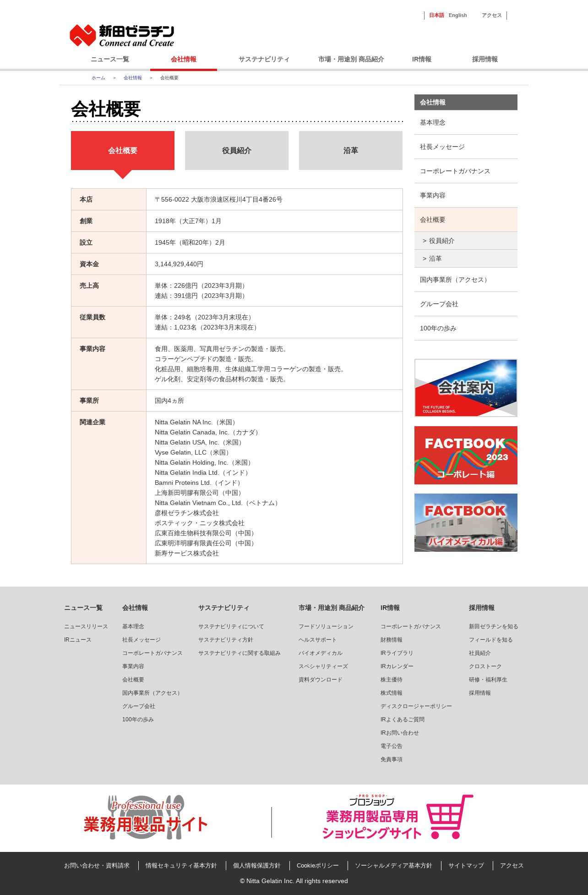
Task: Select highlighted 会社概要 in sidebar
Action: tap(466, 220)
